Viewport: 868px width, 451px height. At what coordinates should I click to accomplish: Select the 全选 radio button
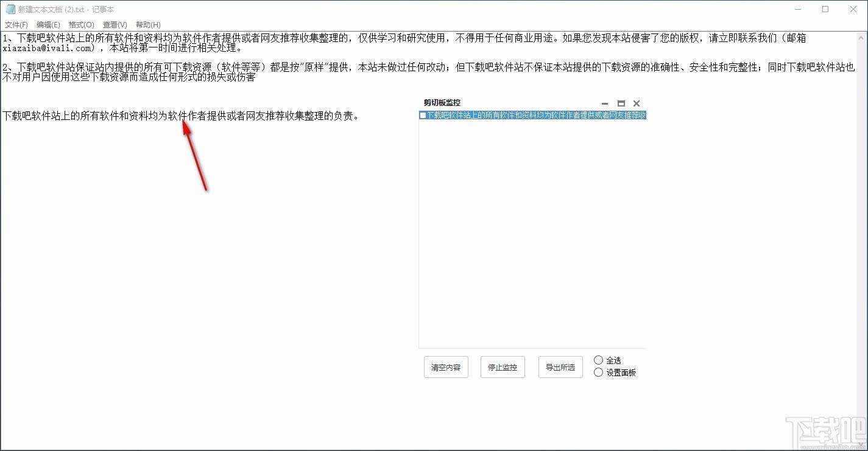[x=598, y=360]
